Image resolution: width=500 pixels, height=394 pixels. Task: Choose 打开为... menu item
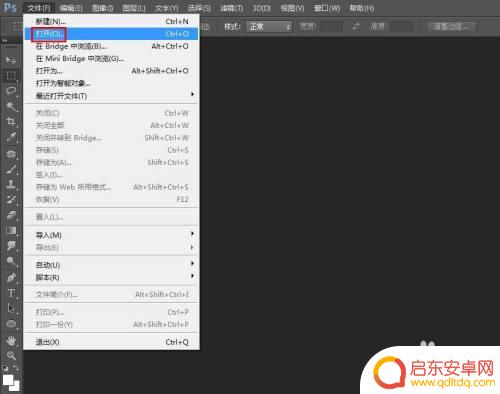111,71
